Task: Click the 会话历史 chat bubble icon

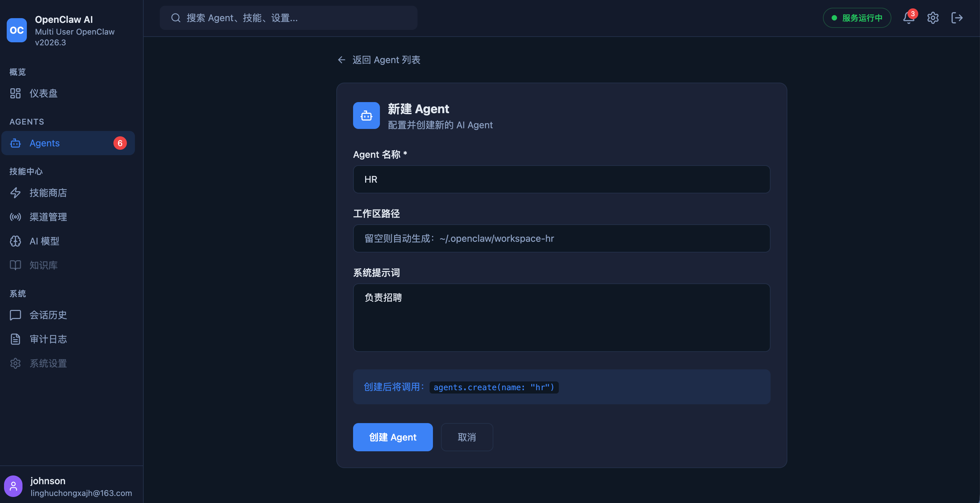Action: point(15,315)
